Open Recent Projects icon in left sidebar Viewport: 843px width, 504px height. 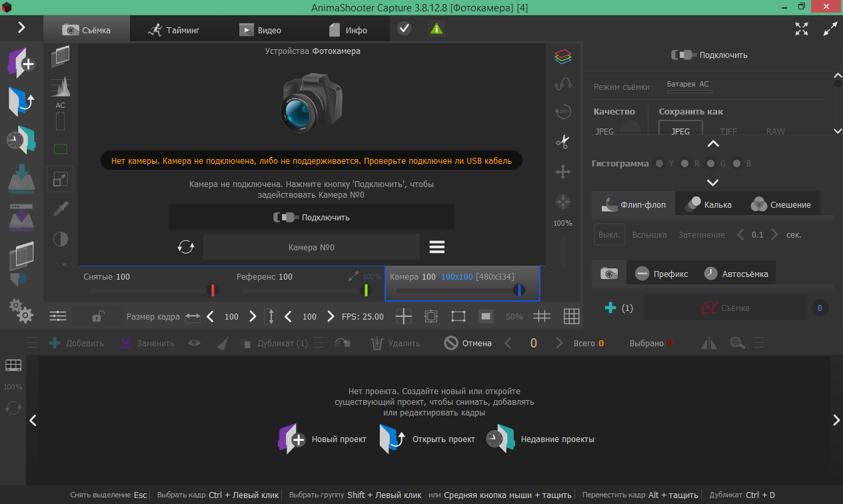21,139
